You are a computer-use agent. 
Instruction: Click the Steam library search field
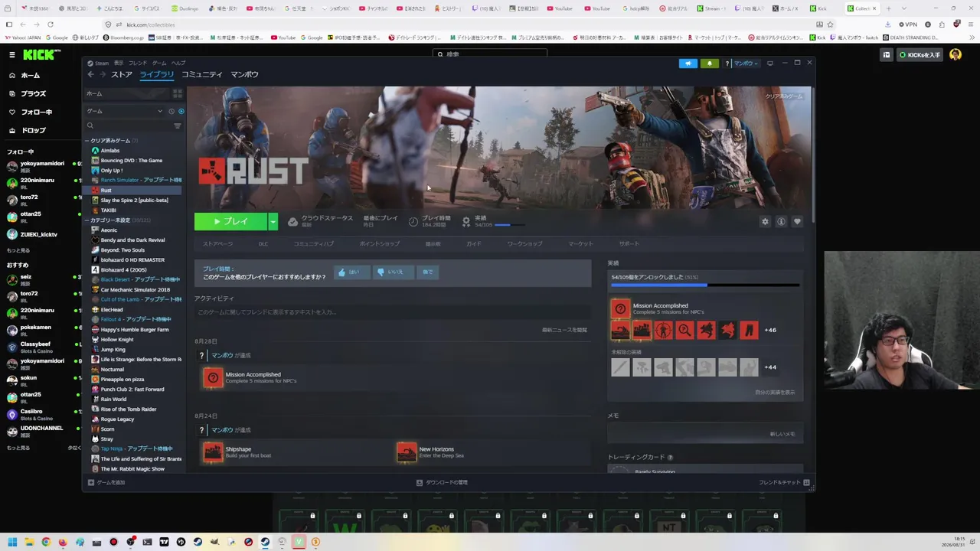pos(129,126)
